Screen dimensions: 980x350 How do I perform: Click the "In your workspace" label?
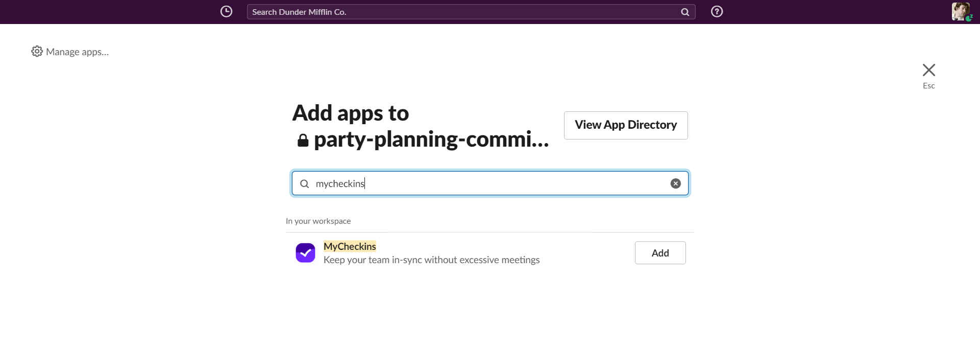(318, 221)
